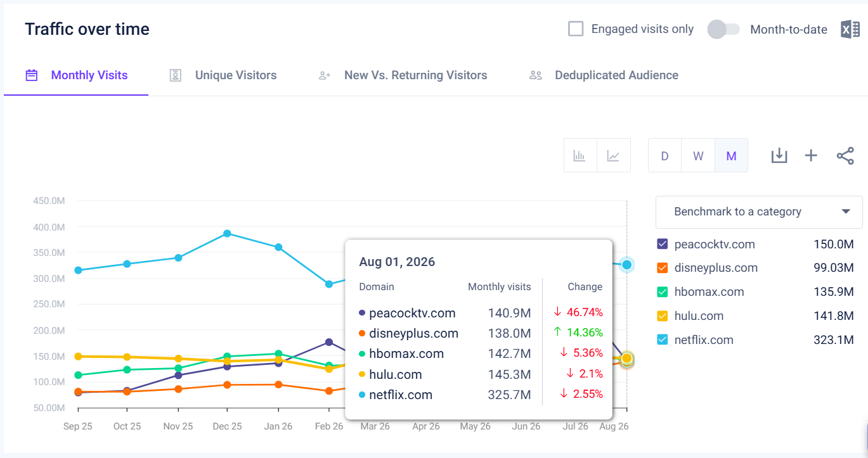This screenshot has height=458, width=868.
Task: Click the Aug 01, 2026 tooltip date
Action: 397,262
